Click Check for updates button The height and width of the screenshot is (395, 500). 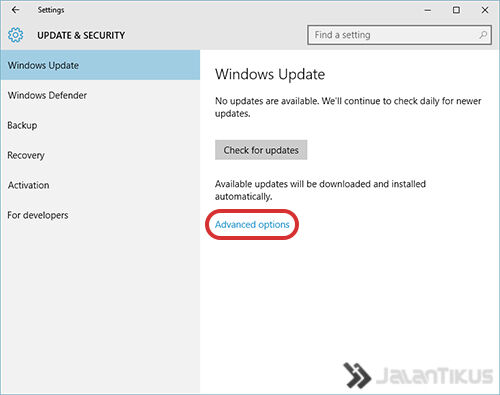(x=261, y=150)
